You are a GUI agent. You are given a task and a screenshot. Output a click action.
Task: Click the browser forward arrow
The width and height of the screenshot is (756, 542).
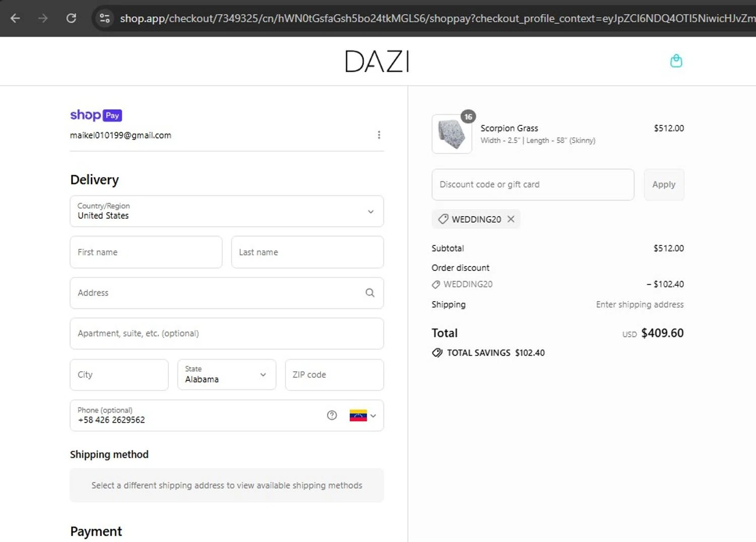pos(43,19)
